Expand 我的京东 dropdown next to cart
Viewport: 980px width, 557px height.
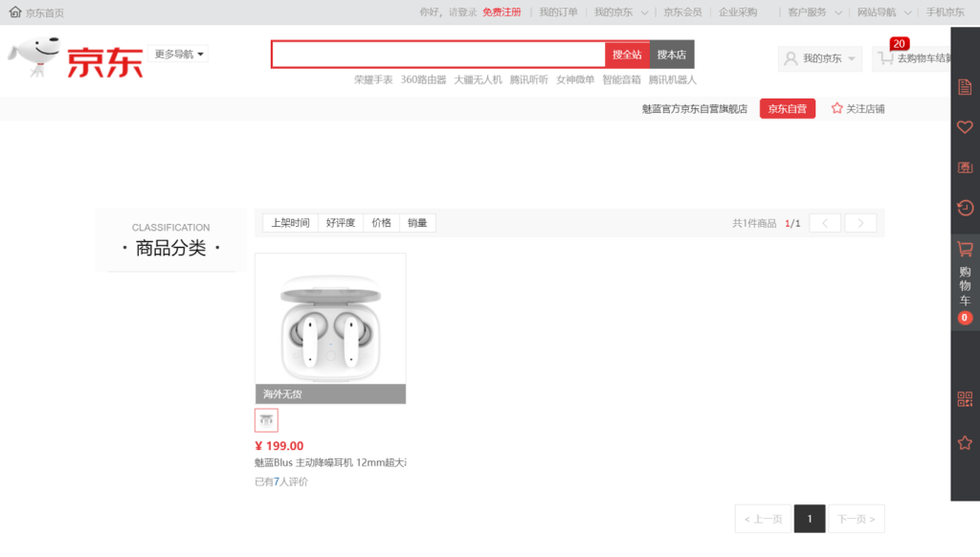pyautogui.click(x=820, y=58)
